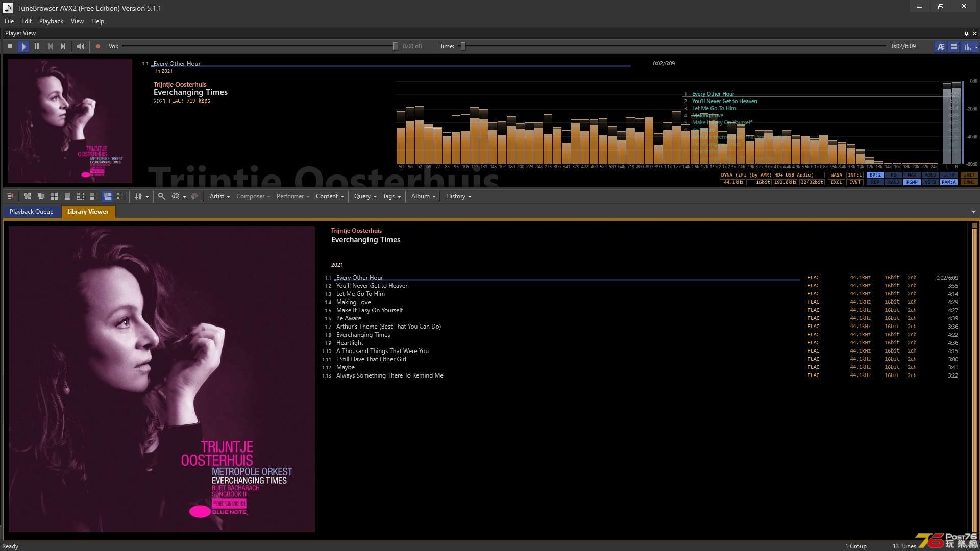Expand the Composer filter dropdown

pos(253,196)
